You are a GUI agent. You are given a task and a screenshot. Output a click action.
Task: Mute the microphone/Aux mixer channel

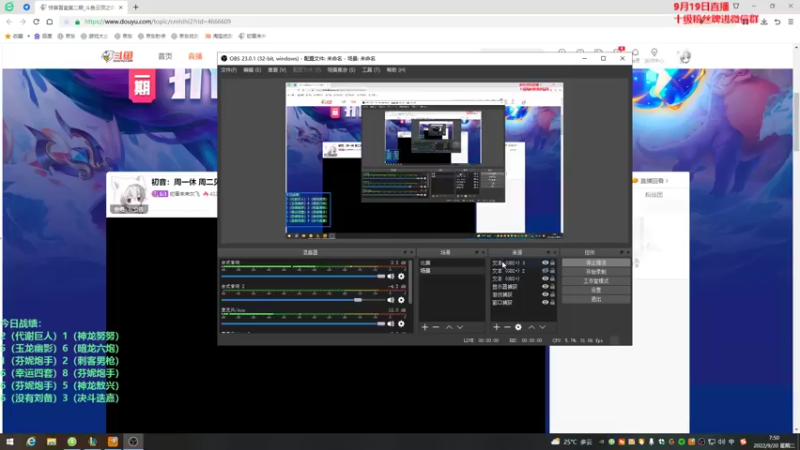coord(391,324)
